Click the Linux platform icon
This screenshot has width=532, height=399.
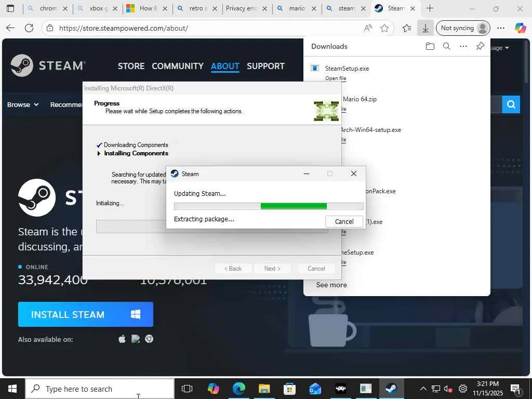point(136,339)
